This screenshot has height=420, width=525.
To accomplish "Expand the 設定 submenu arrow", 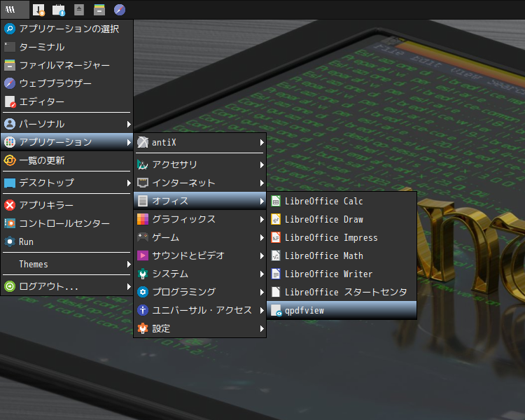I will [262, 329].
